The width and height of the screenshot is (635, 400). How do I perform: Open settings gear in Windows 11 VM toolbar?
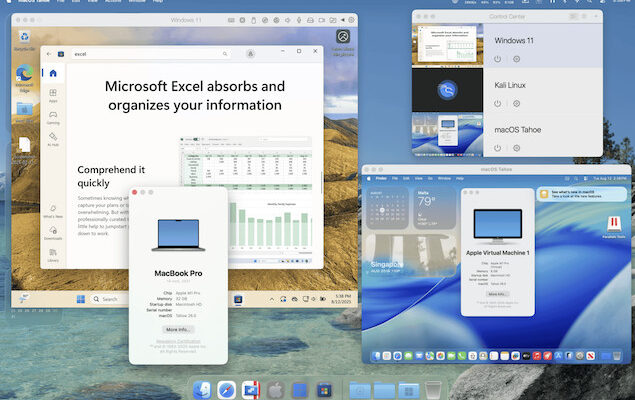point(352,19)
